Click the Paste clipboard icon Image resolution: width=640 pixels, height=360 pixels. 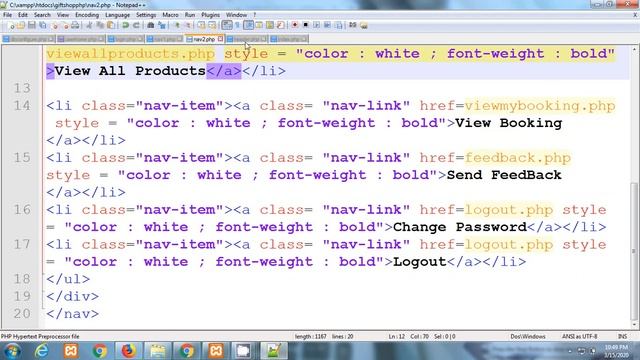pos(111,25)
